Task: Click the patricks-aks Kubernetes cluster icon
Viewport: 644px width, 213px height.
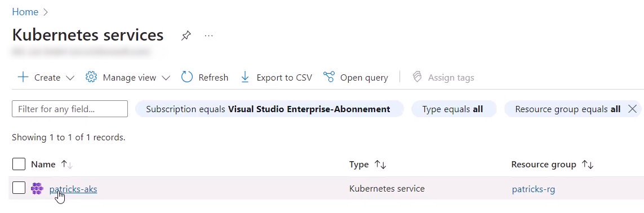Action: coord(37,188)
